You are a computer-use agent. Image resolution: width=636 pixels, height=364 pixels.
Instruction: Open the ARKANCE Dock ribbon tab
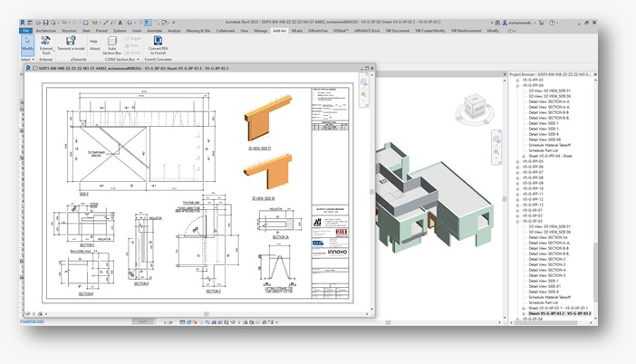(367, 31)
